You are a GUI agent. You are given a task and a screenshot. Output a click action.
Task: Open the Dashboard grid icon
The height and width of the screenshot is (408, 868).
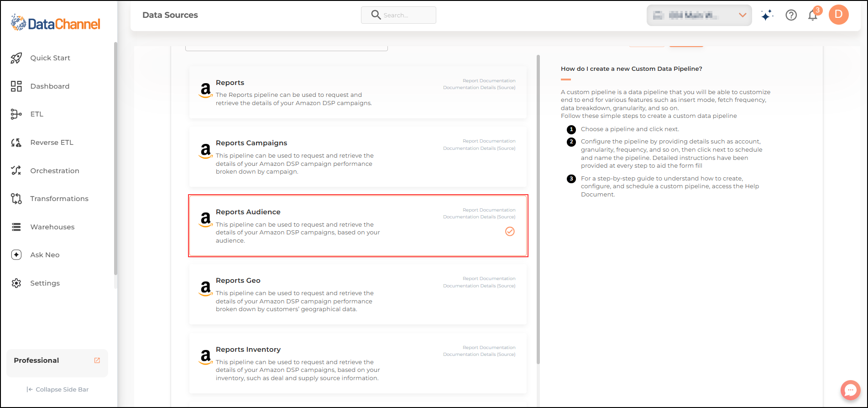(16, 86)
